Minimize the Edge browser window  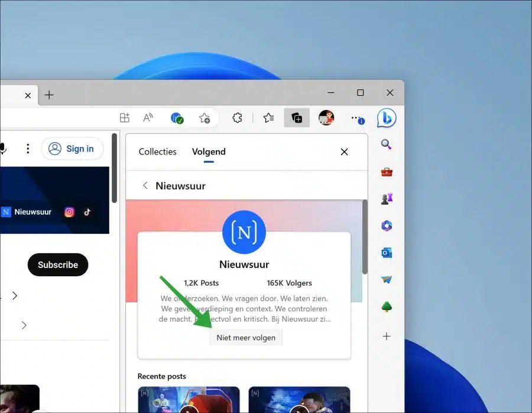pyautogui.click(x=331, y=93)
